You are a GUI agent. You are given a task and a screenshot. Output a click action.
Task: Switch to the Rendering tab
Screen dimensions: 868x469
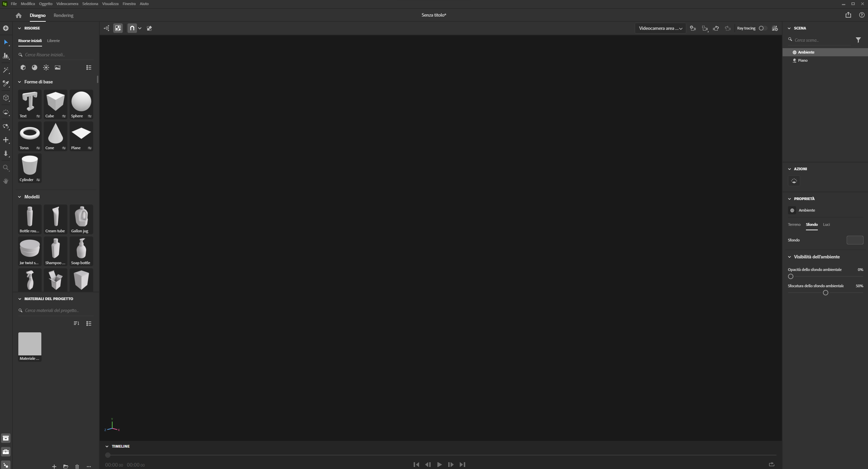[x=63, y=15]
